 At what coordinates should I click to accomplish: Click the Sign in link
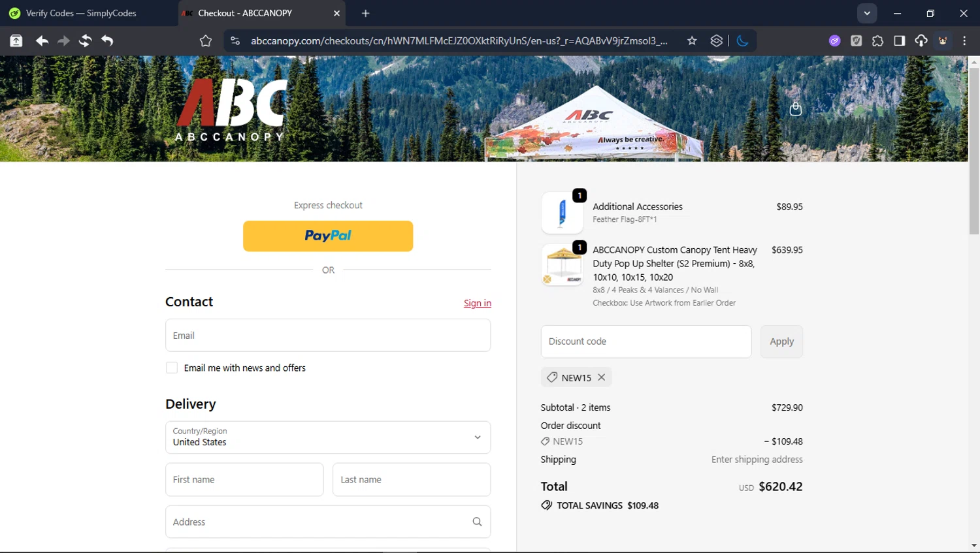(x=478, y=303)
